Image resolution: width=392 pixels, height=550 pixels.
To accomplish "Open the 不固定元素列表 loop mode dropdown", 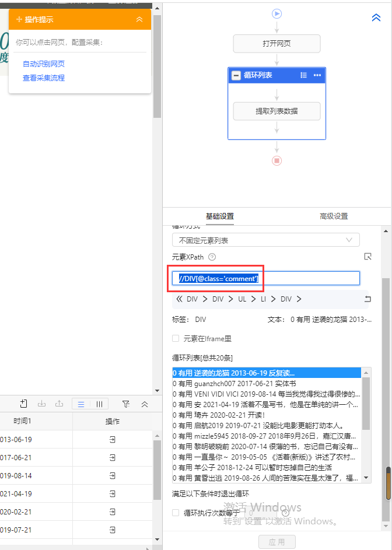I will tap(265, 240).
